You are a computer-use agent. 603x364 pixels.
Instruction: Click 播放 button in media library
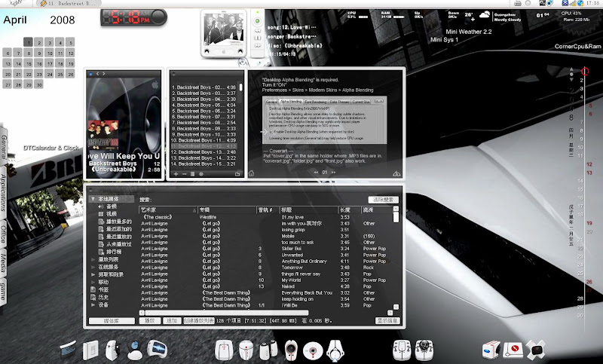(149, 320)
